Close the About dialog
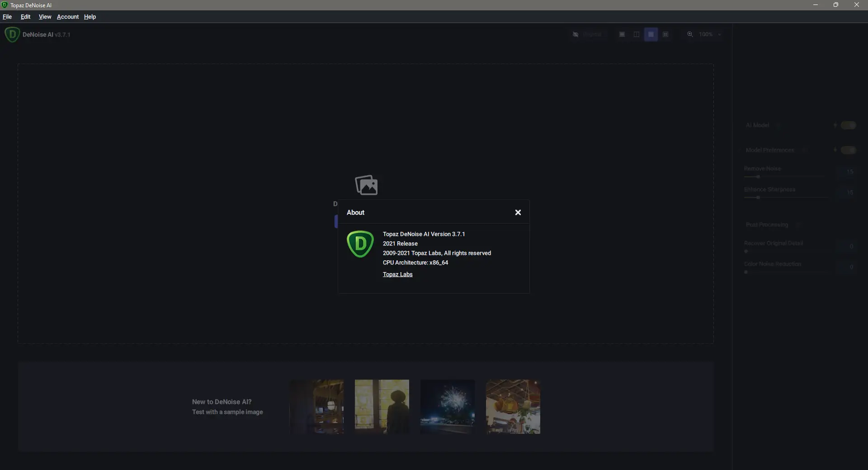This screenshot has height=470, width=868. pyautogui.click(x=518, y=212)
